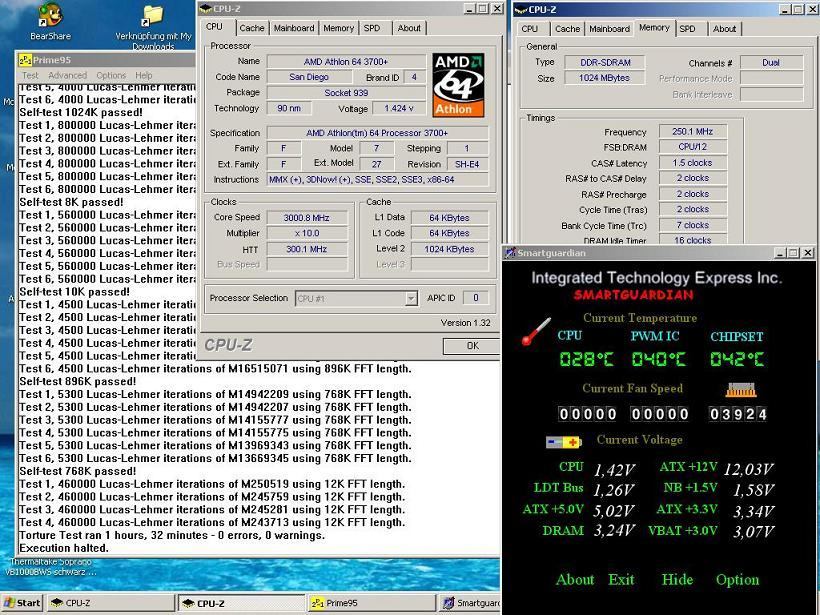Open the BearShare desktop icon
Viewport: 820px width, 615px height.
50,21
